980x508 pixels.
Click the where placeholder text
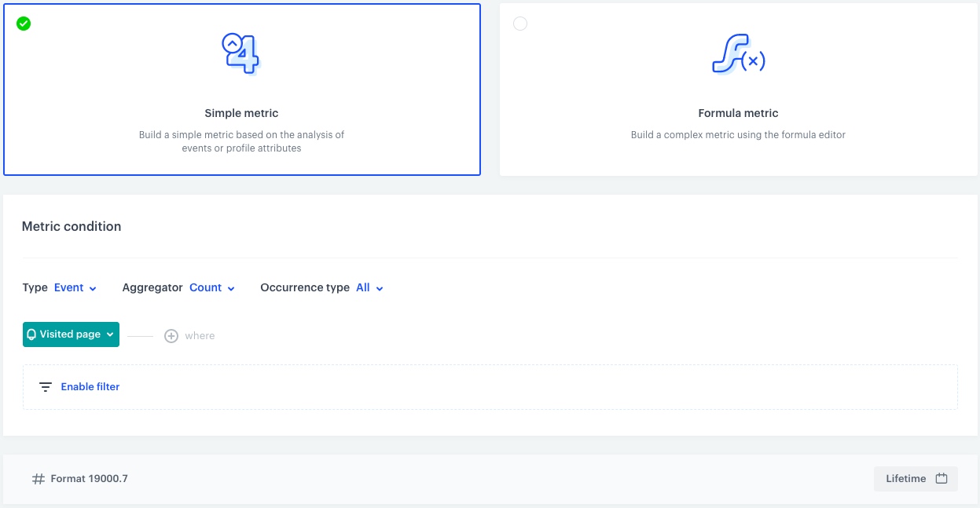coord(200,335)
